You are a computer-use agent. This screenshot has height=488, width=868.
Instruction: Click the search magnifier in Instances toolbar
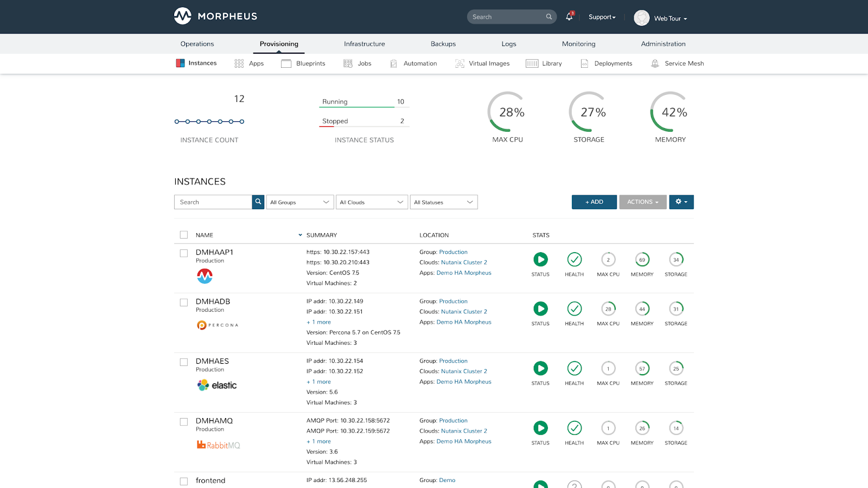point(258,202)
